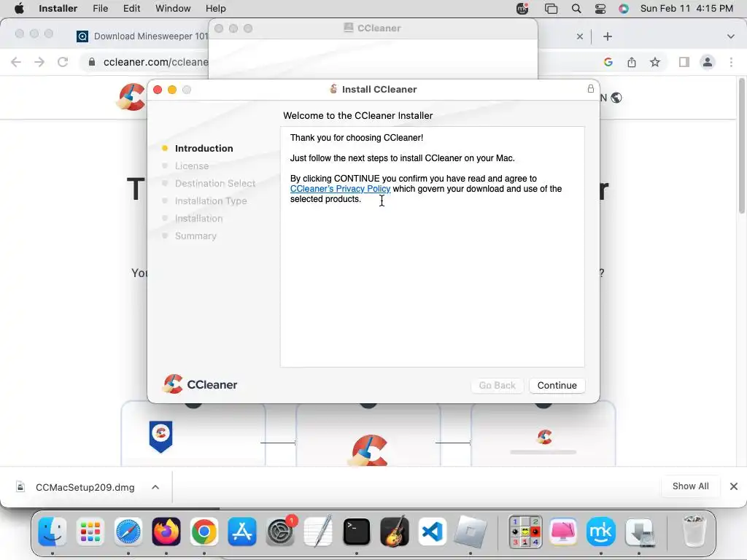Screen dimensions: 747x560
Task: Open the Edit menu
Action: click(131, 9)
